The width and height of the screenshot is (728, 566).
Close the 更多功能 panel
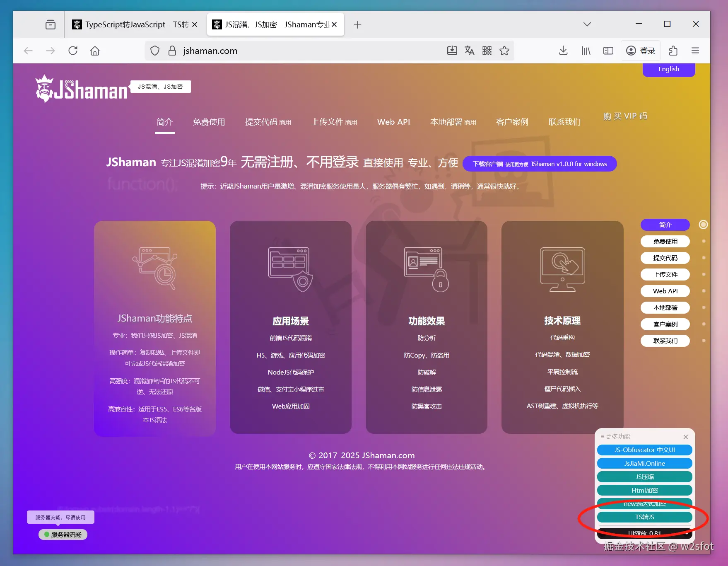[686, 437]
